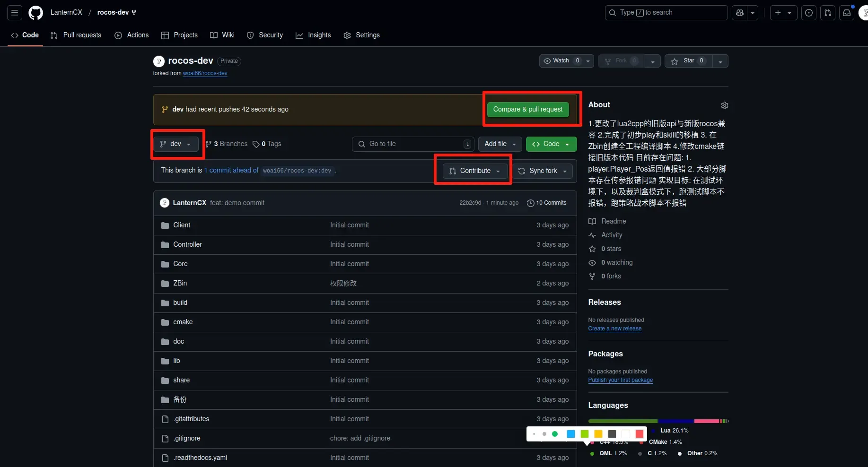Open the global navigation hamburger menu
The image size is (868, 467).
point(15,13)
